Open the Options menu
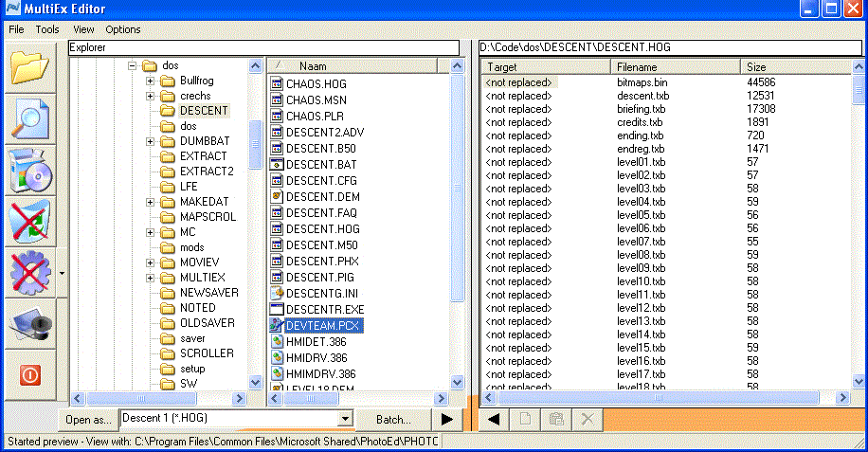 [123, 29]
